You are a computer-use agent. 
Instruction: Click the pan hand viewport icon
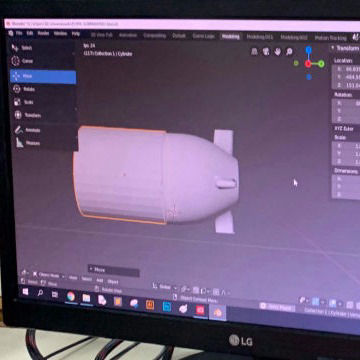tap(278, 51)
